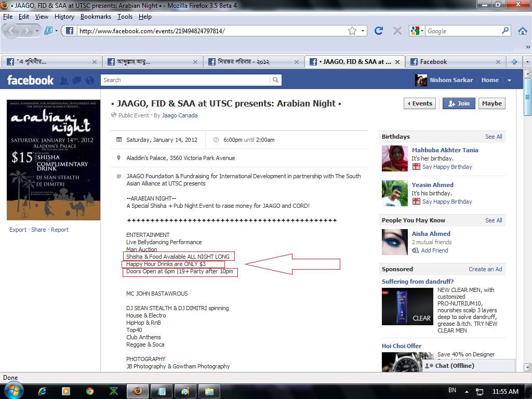Viewport: 532px width, 399px height.
Task: Click the Facebook Search input box
Action: click(185, 80)
